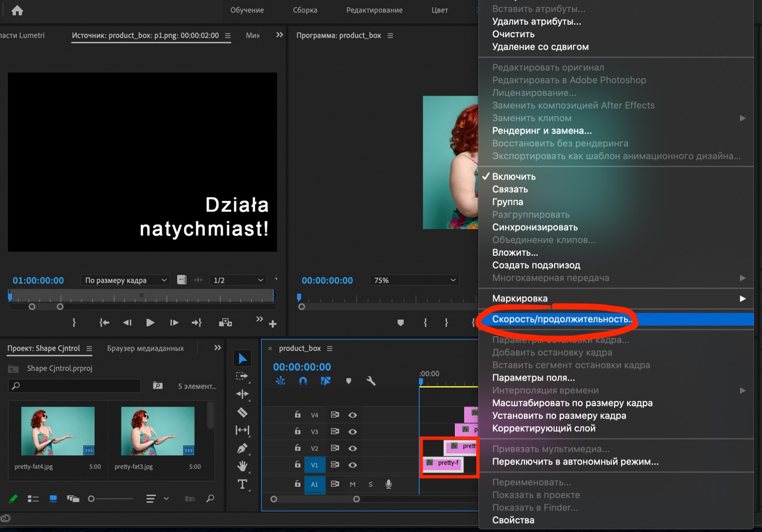Lock track V4

[297, 415]
